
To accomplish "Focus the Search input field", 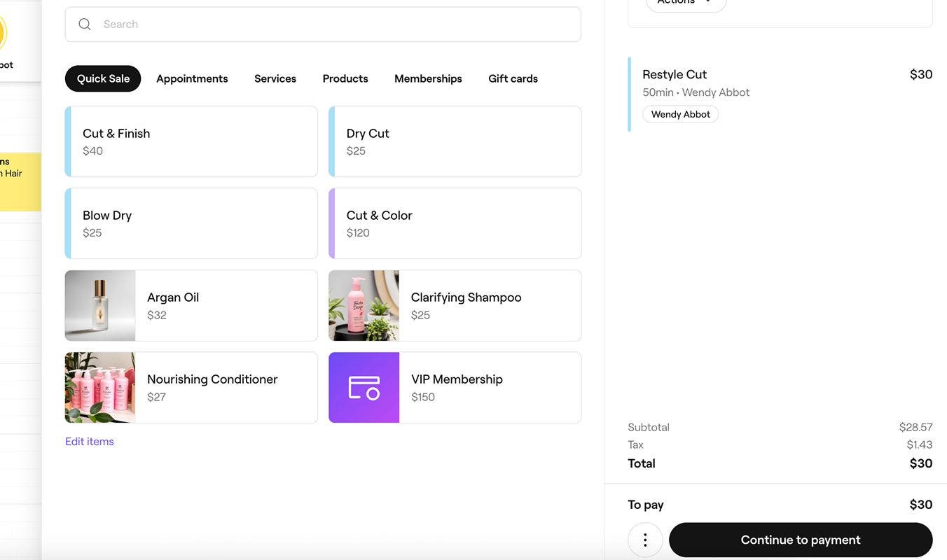I will click(336, 24).
